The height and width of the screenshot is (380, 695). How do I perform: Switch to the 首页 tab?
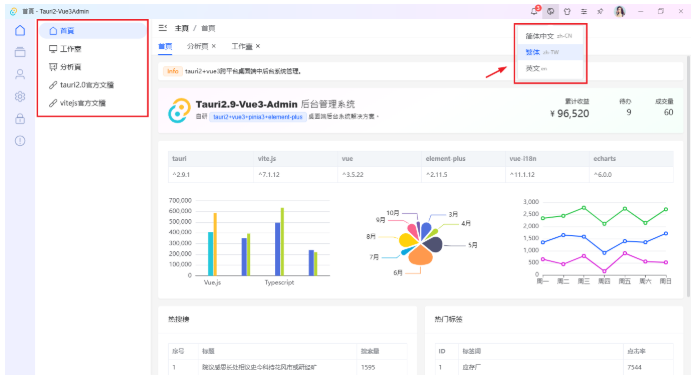click(165, 46)
